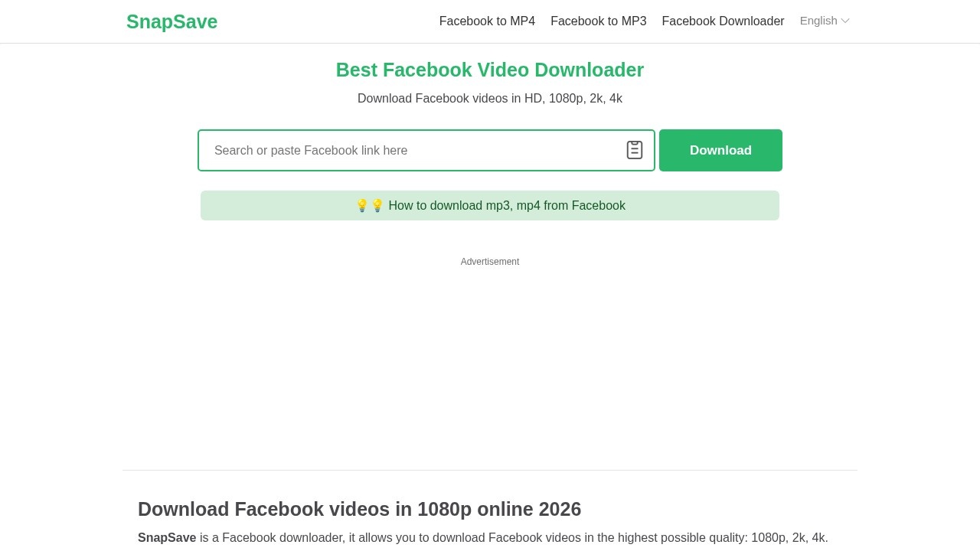
Task: Go to Facebook to MP3 page
Action: [598, 21]
